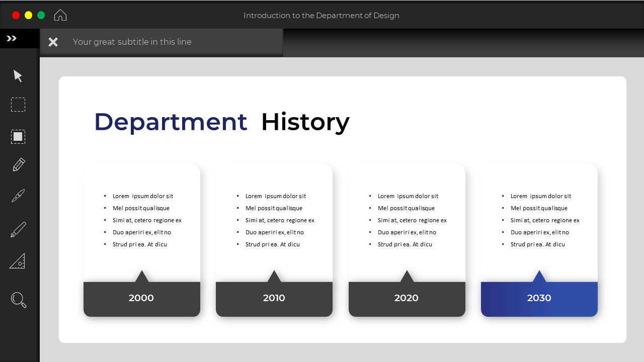Image resolution: width=644 pixels, height=362 pixels.
Task: Click the first bullet under the 2000 card
Action: click(x=142, y=196)
